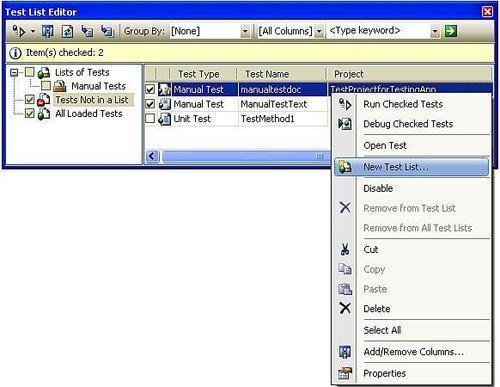Click the ManualTestText manual test icon
This screenshot has height=387, width=500.
tap(164, 104)
